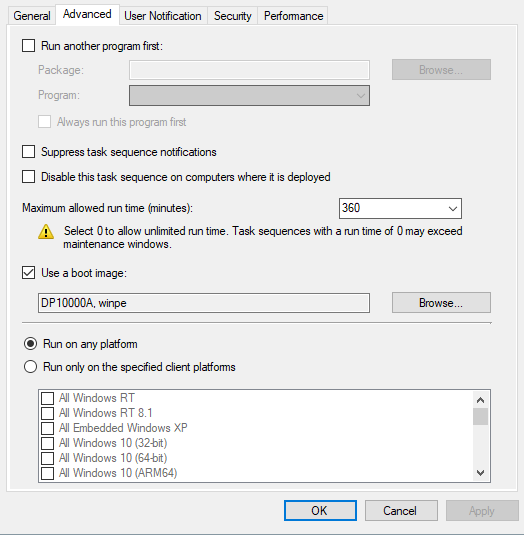Click the platform list scroll down arrow
This screenshot has width=524, height=535.
coord(480,473)
